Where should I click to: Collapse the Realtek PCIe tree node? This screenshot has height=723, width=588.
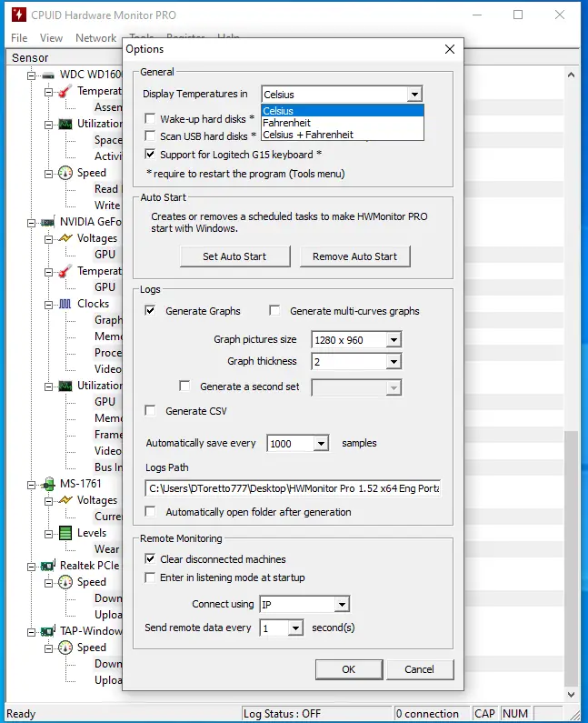coord(31,567)
